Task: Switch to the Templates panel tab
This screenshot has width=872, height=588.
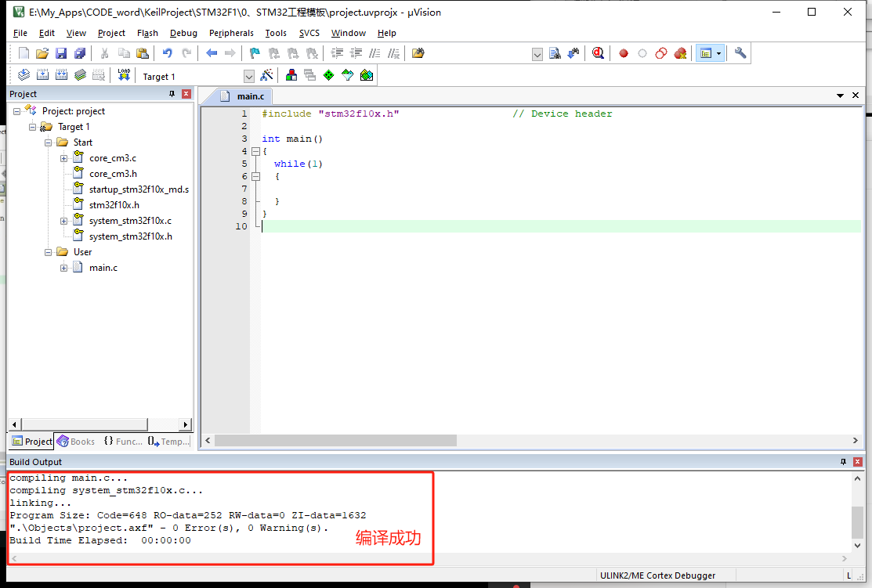Action: [x=168, y=442]
